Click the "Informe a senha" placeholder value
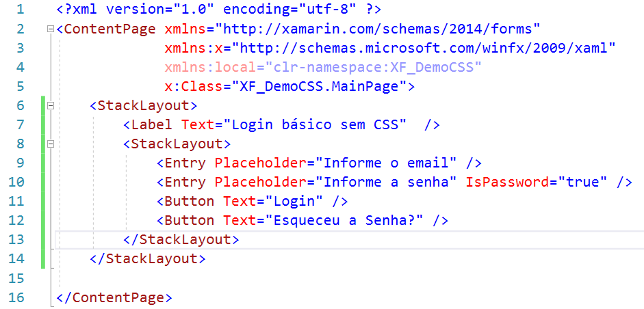Screen dimensions: 644x309 385,183
